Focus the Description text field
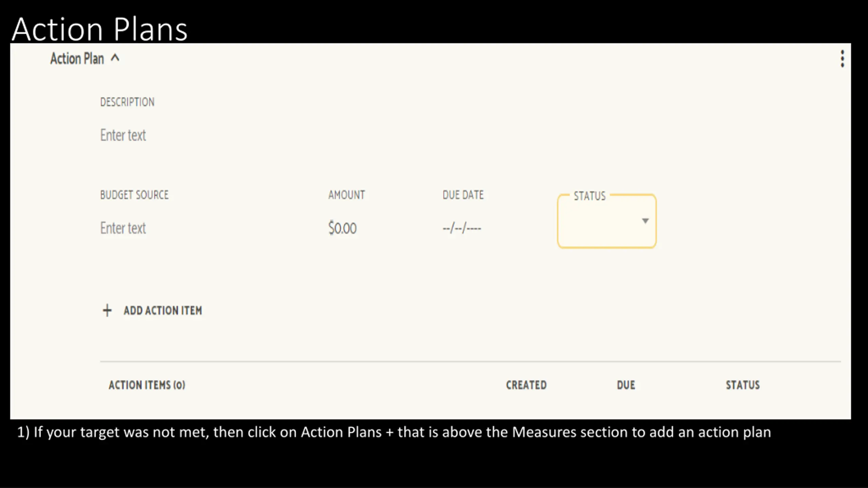This screenshot has height=488, width=868. [123, 135]
